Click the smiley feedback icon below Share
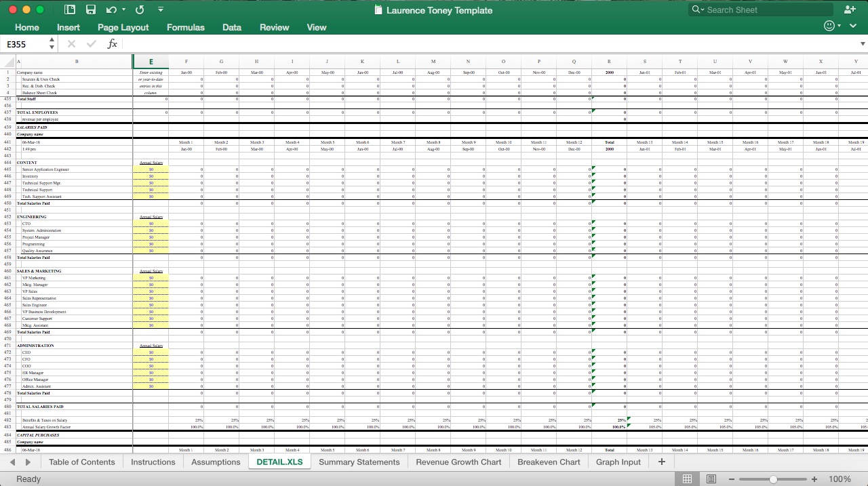 (x=829, y=26)
